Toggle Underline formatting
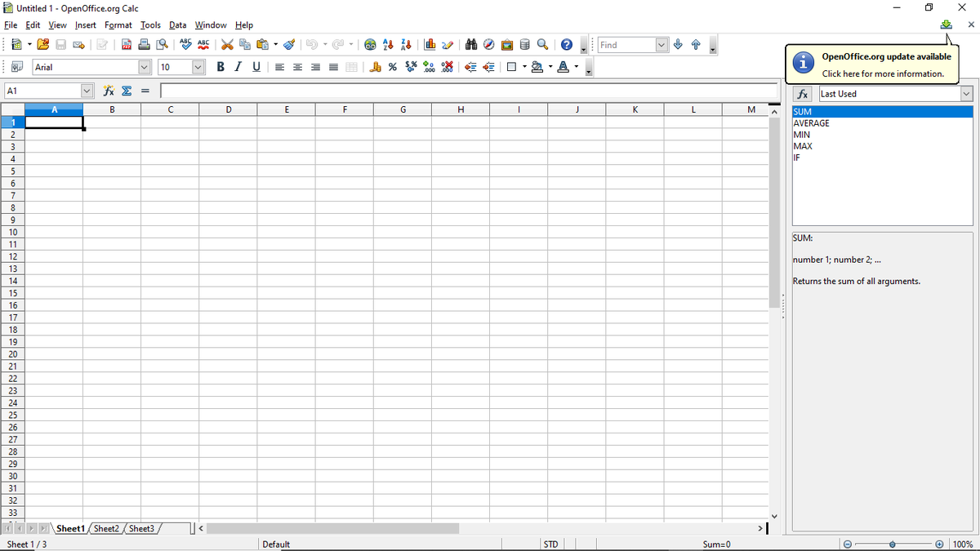 [x=256, y=67]
